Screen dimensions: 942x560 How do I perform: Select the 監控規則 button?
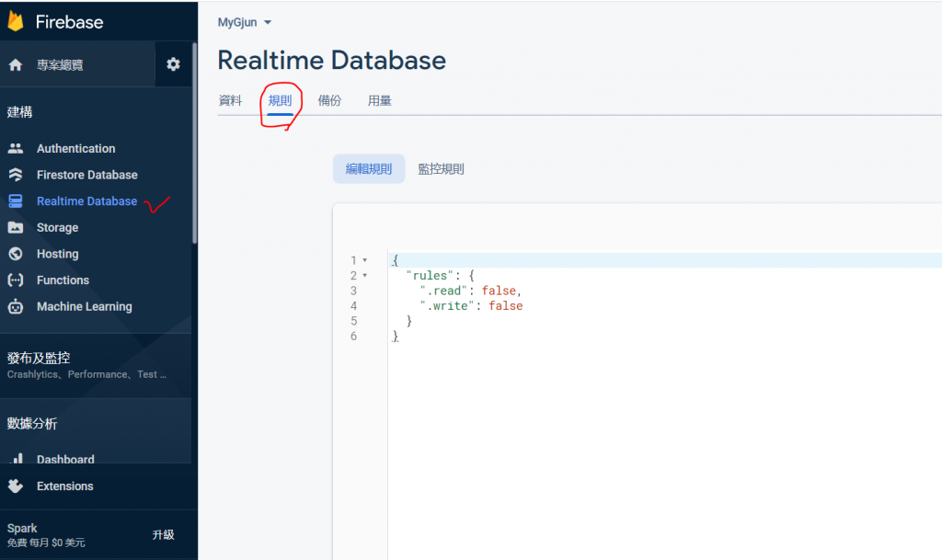click(x=441, y=168)
